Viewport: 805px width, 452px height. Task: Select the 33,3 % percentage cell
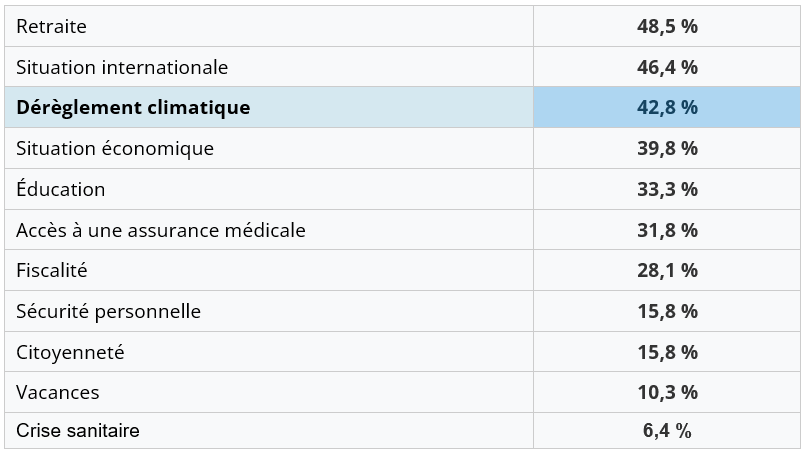coord(667,189)
